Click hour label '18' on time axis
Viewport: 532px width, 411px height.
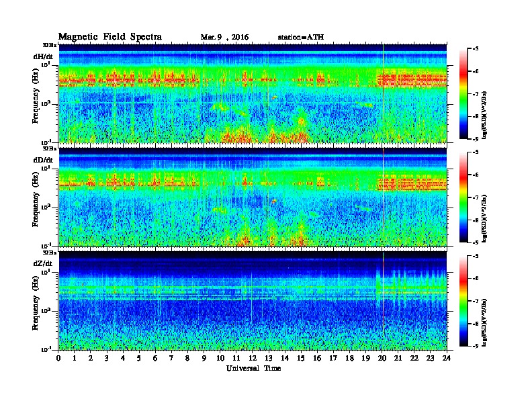click(x=349, y=359)
